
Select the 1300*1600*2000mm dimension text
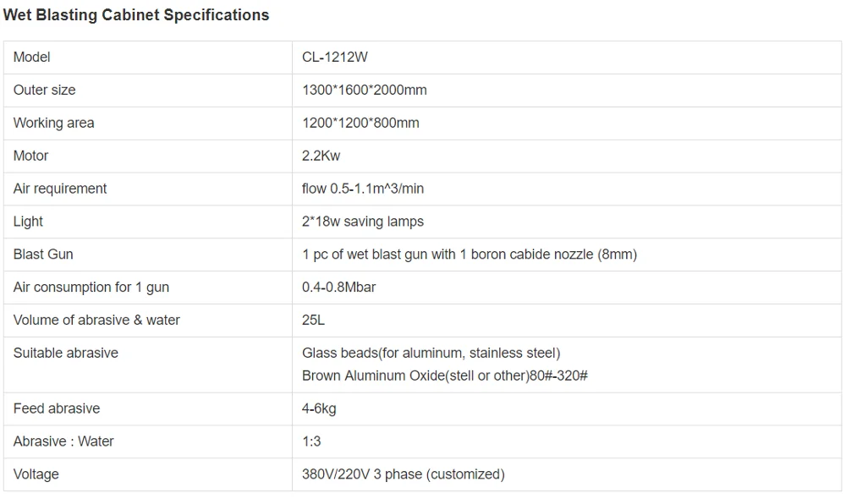(x=365, y=90)
